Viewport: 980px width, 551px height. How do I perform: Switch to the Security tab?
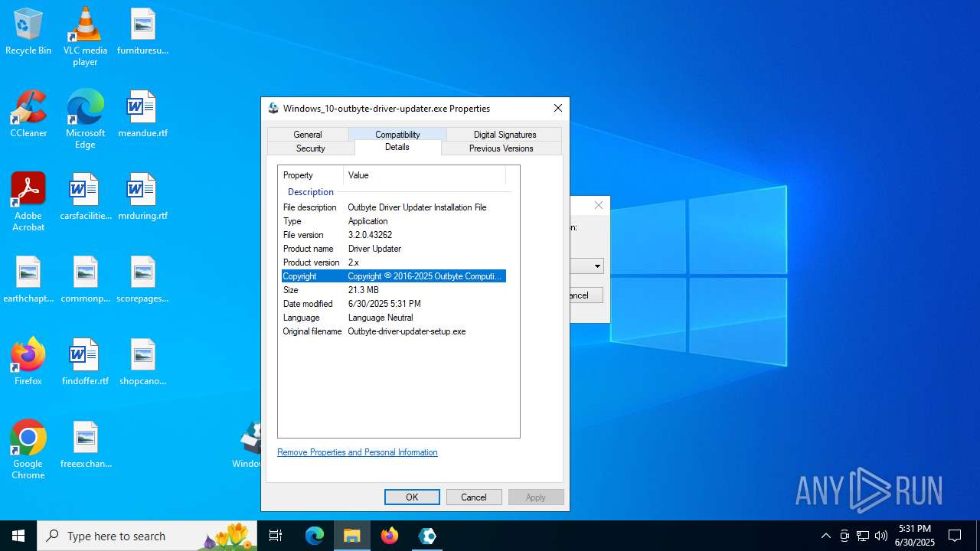311,148
